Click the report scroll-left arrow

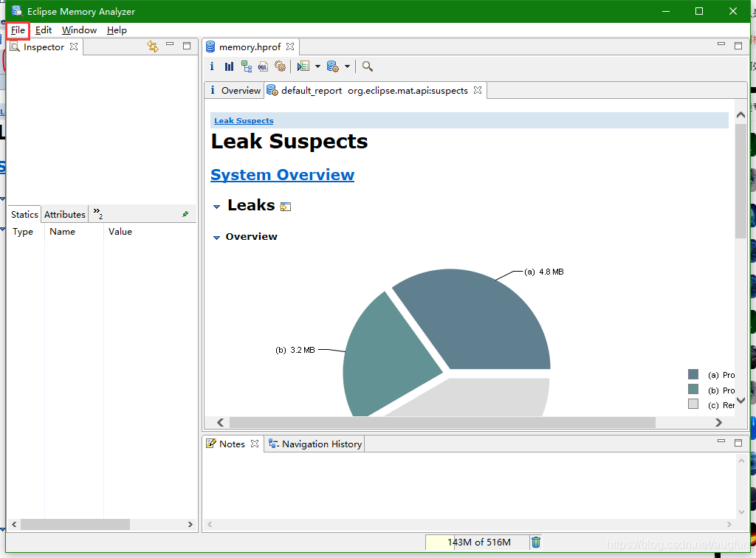point(220,423)
